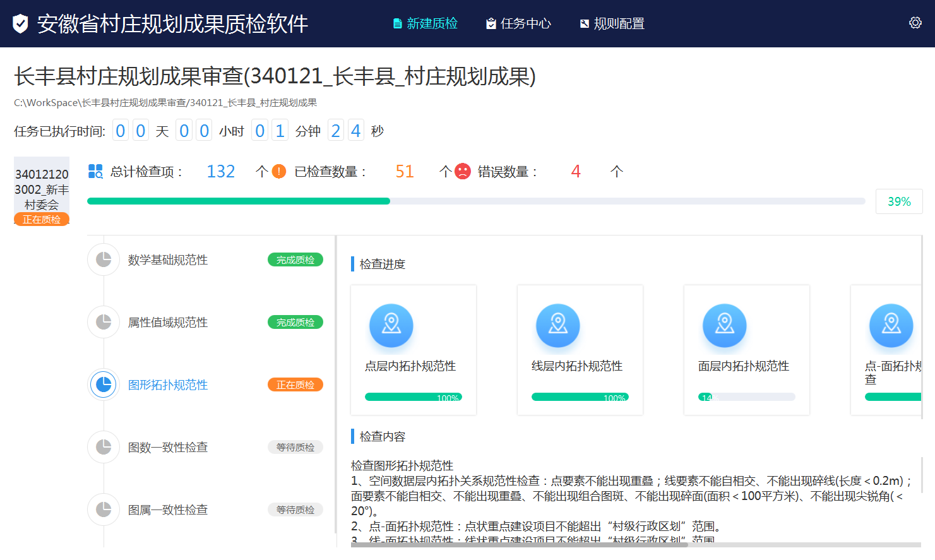Open the settings gear at top right
Screen dimensions: 935x560
click(915, 22)
